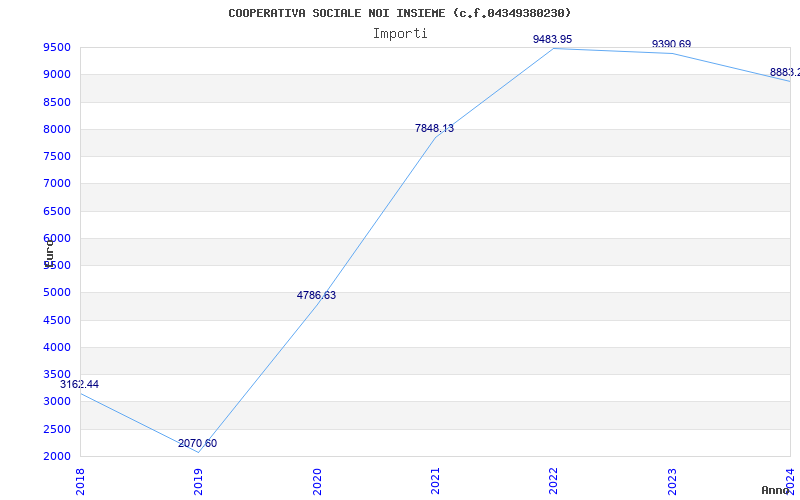Click the 2000 y-axis tick label

tap(57, 457)
